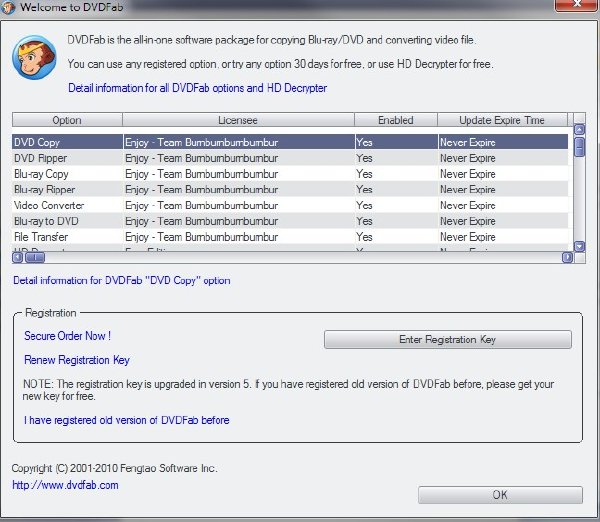This screenshot has height=522, width=600.
Task: Open detail information for all DVDFab options link
Action: tap(197, 88)
